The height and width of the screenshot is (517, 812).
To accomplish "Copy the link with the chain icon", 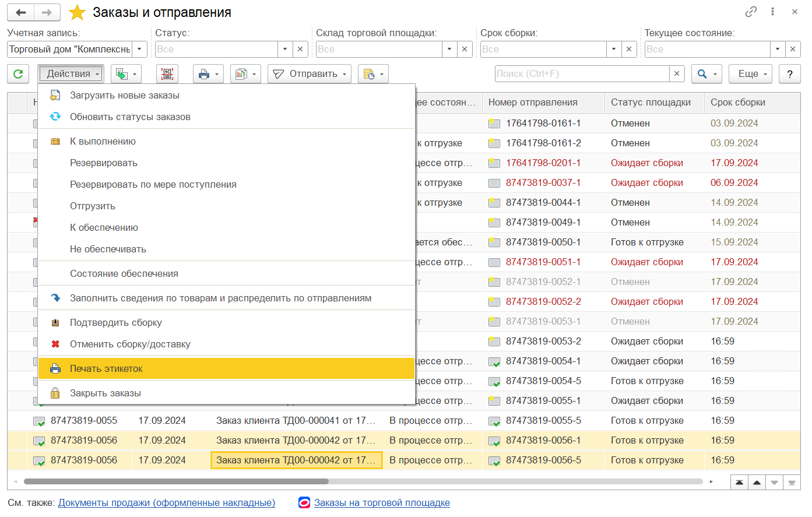I will (x=751, y=12).
